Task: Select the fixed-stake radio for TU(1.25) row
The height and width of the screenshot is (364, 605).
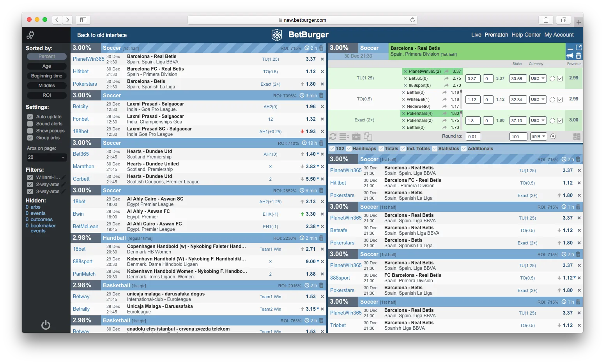Action: pyautogui.click(x=552, y=79)
